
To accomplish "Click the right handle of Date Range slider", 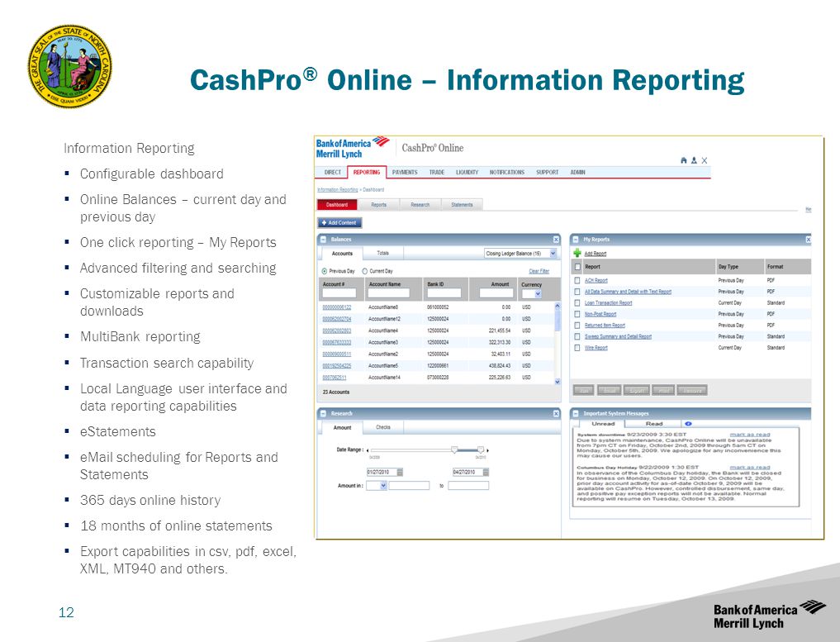I will click(481, 449).
